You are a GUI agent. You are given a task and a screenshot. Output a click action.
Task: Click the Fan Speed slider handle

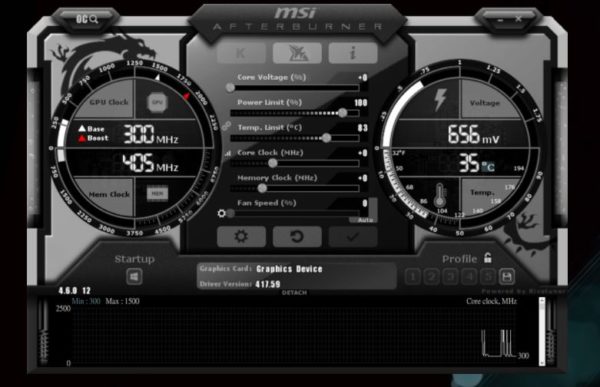[230, 213]
